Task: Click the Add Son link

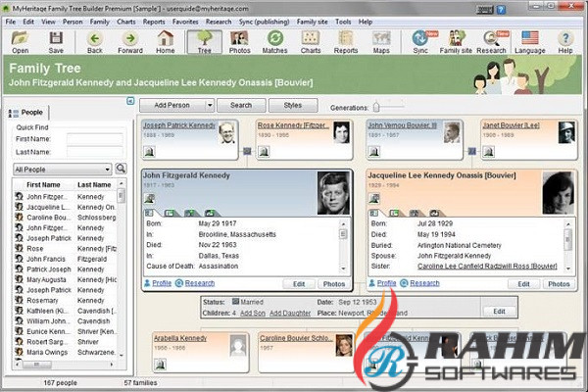Action: [x=253, y=313]
